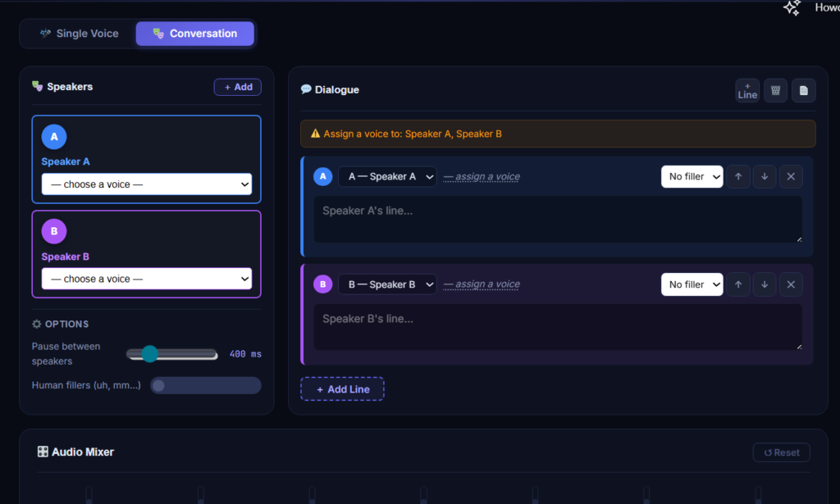Click the trash icon to clear the dialogue

click(775, 90)
